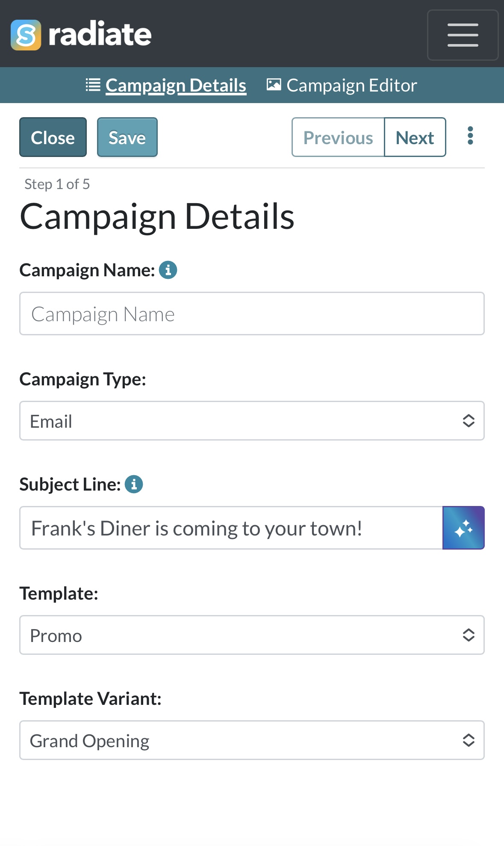Click the list icon beside Campaign Details

[x=93, y=85]
